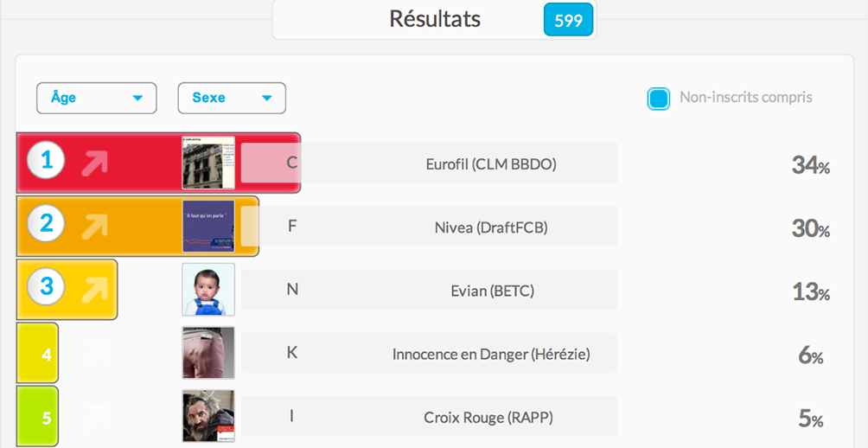The height and width of the screenshot is (448, 868).
Task: Click the trend arrow on orange Nivea bar
Action: coord(94,227)
